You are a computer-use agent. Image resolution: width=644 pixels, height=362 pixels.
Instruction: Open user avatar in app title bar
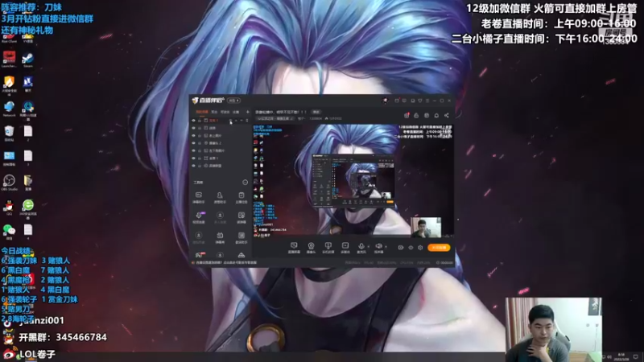385,101
